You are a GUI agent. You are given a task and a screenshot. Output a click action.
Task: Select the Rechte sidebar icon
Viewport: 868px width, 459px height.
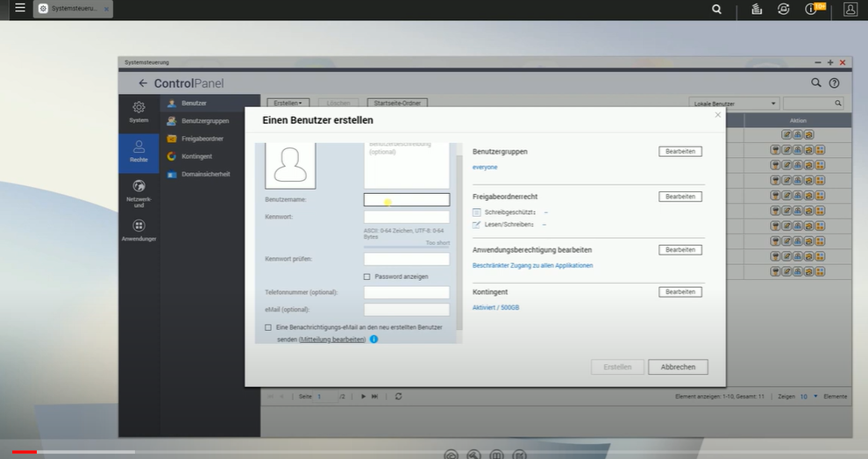(139, 151)
